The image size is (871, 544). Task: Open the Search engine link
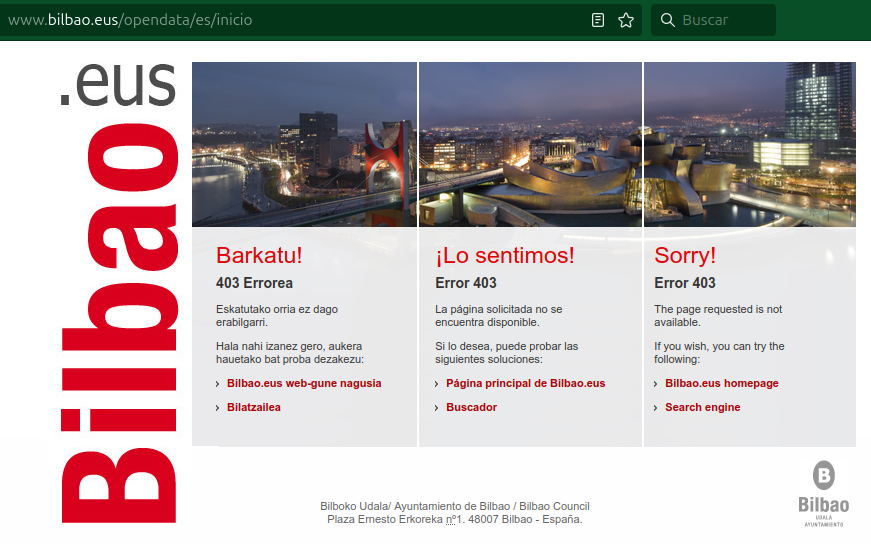click(x=702, y=407)
